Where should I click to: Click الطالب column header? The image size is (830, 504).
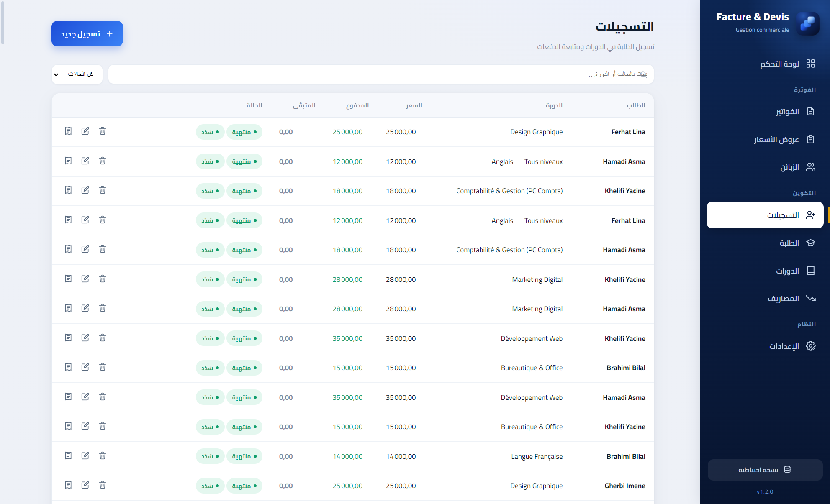coord(636,105)
